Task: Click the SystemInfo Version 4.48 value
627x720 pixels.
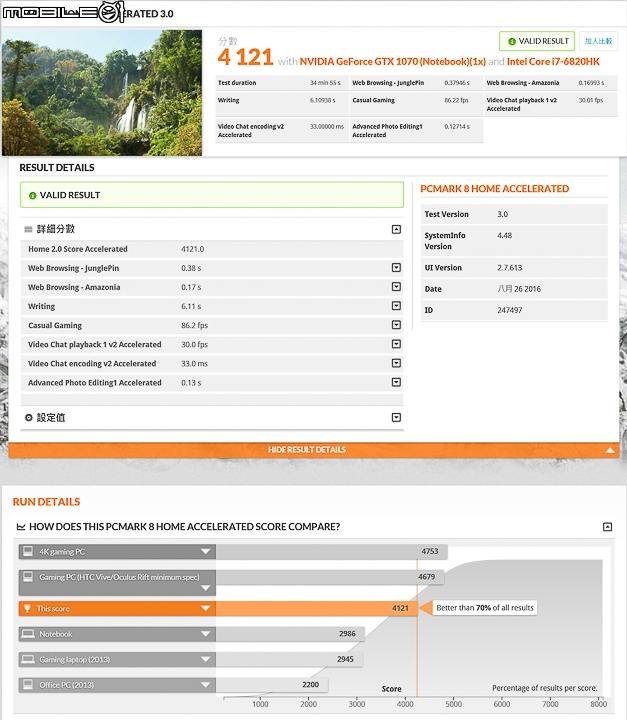Action: (504, 236)
